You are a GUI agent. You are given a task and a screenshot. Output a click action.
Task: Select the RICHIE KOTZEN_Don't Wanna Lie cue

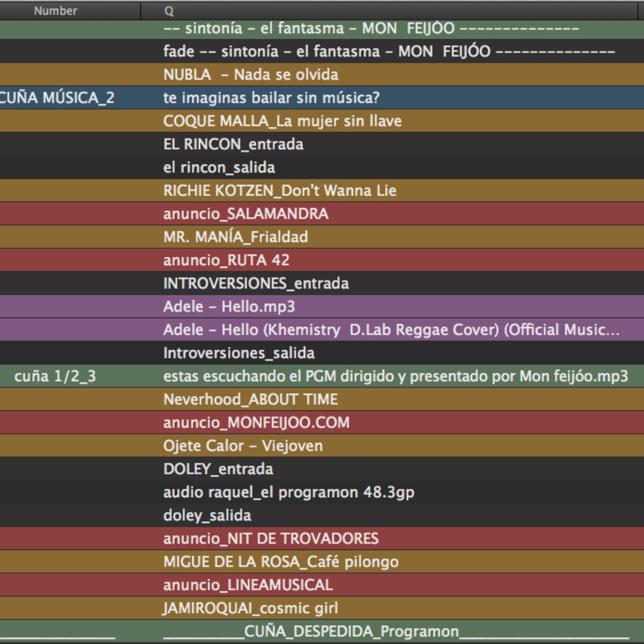coord(280,190)
